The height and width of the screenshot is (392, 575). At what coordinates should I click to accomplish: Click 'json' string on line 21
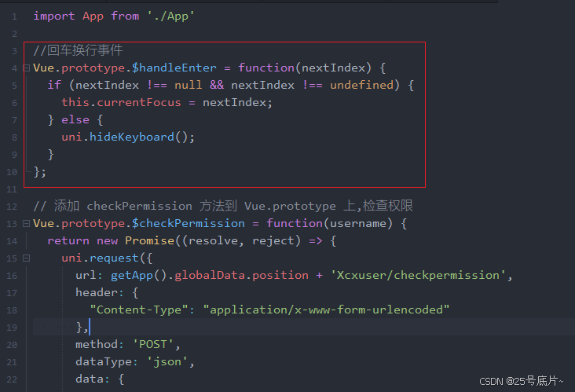point(167,362)
